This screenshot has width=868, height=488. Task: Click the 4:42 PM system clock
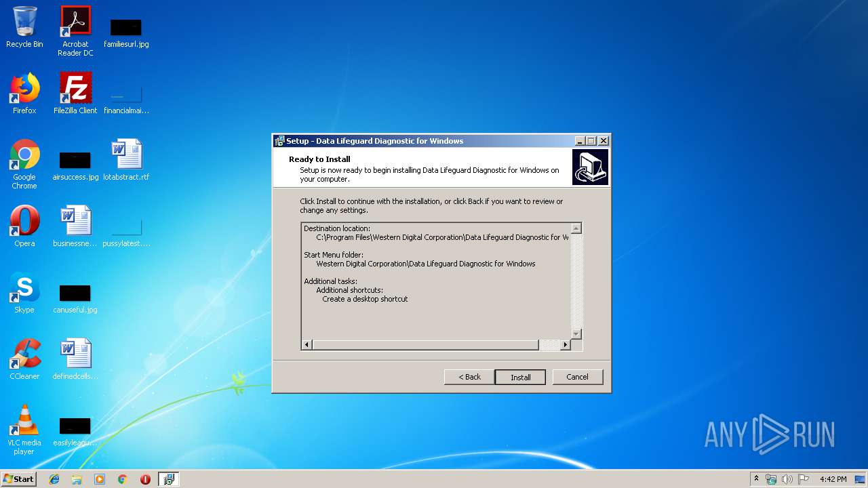click(833, 479)
